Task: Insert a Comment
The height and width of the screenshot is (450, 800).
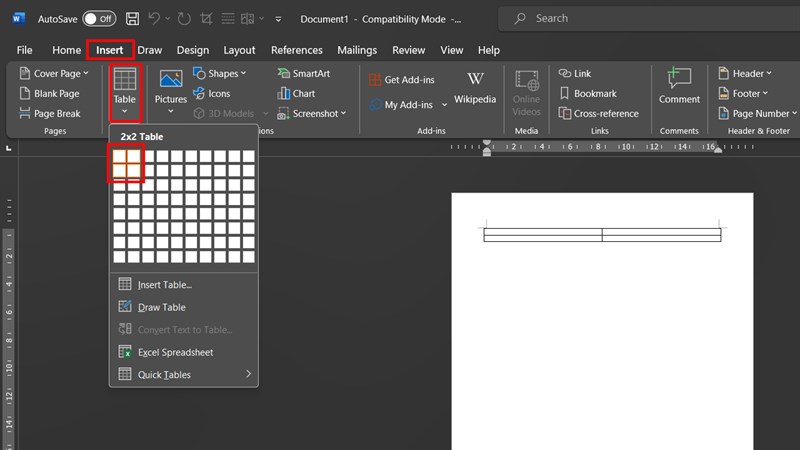Action: tap(679, 87)
